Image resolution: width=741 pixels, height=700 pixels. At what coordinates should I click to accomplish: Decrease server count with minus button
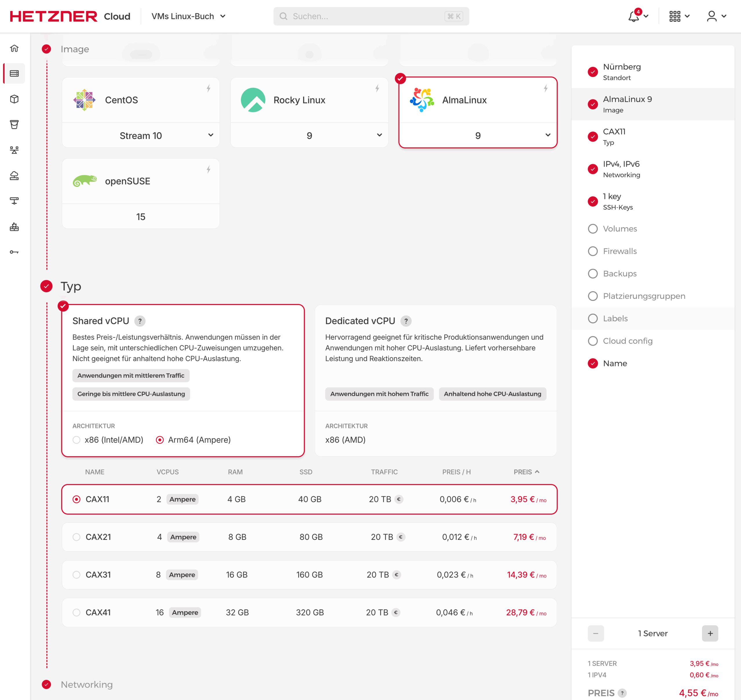(x=596, y=633)
